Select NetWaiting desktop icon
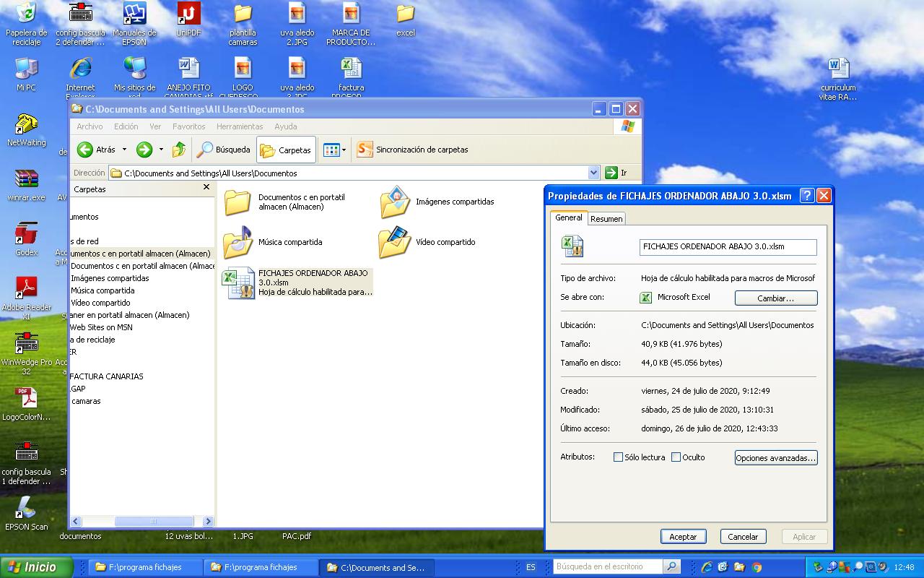924x578 pixels. (x=26, y=130)
